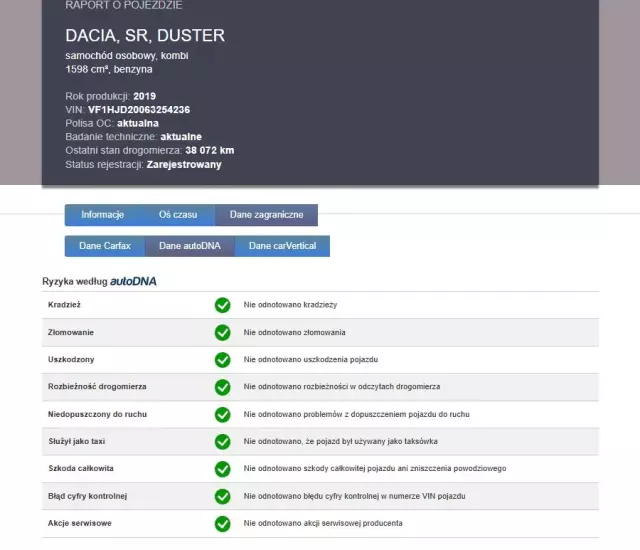Click the checkmark in the Służył jako taxi row
This screenshot has width=640, height=550.
point(222,441)
